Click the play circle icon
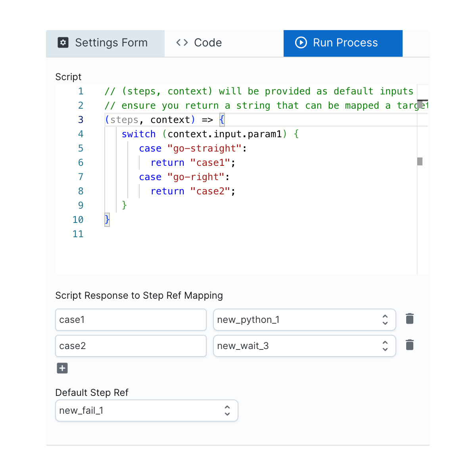 [301, 42]
